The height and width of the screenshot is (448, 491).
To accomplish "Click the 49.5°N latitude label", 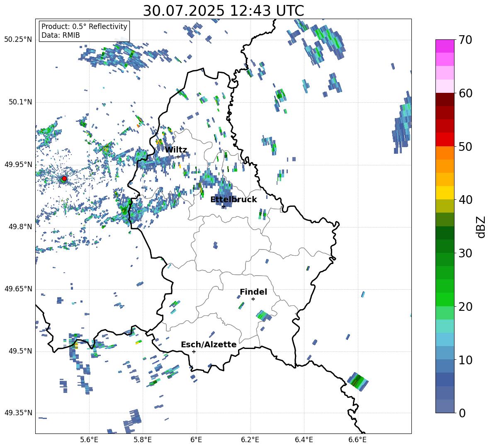I will click(x=20, y=351).
